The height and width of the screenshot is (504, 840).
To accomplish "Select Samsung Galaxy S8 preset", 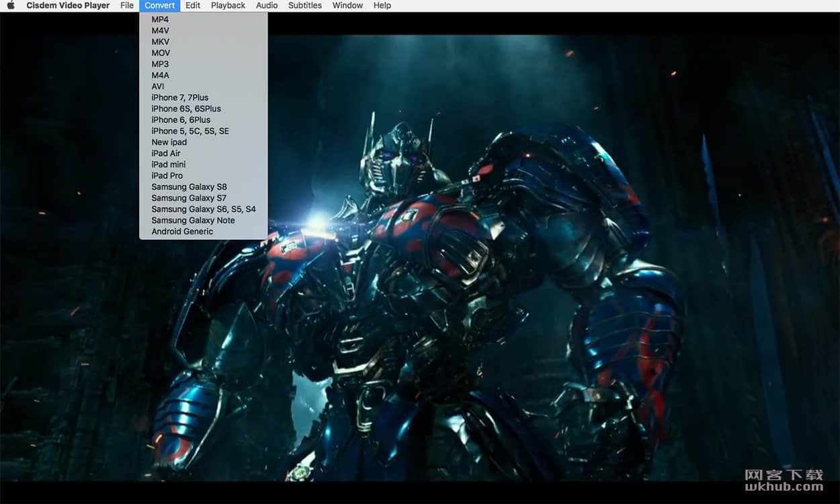I will point(203,187).
